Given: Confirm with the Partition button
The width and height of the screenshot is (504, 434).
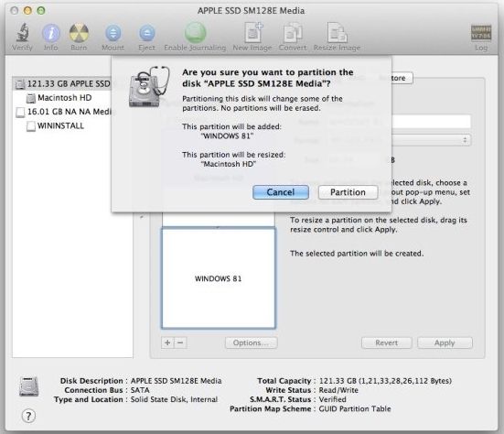Looking at the screenshot, I should pos(348,192).
